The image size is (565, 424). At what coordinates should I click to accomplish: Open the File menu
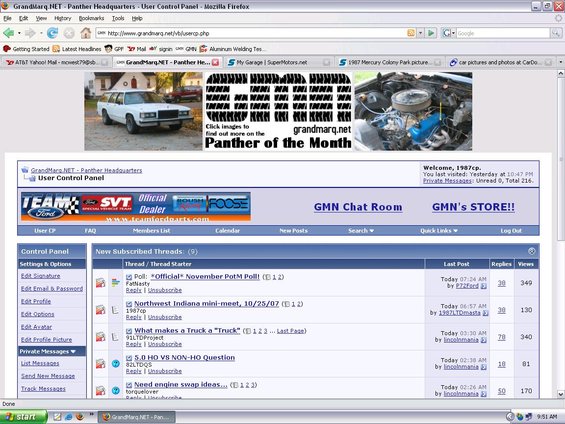(x=8, y=18)
